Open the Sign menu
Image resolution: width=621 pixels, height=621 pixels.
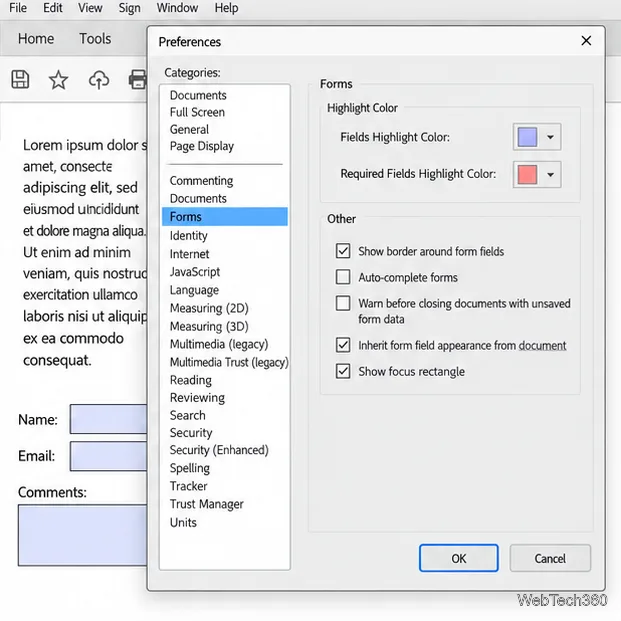coord(130,8)
